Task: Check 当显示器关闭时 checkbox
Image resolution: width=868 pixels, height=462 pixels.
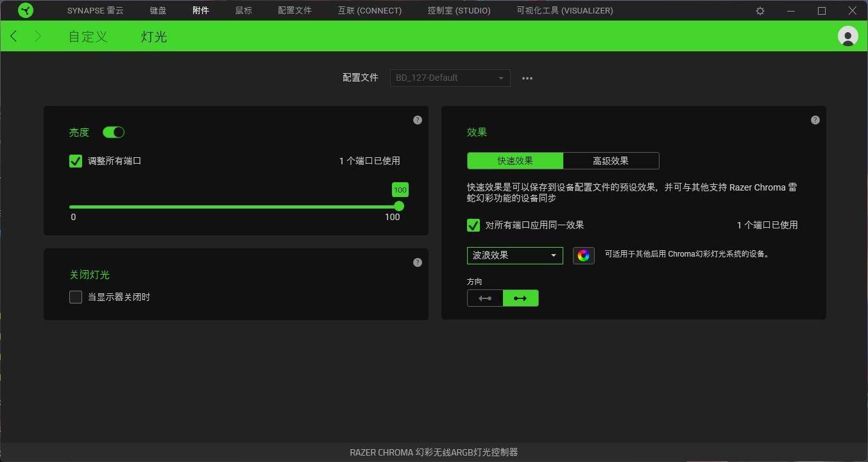Action: [76, 297]
